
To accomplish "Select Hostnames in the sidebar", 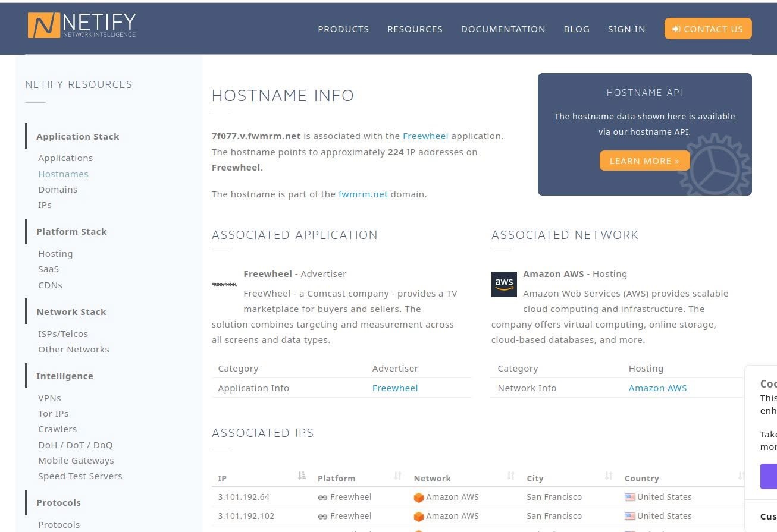I will pos(63,174).
